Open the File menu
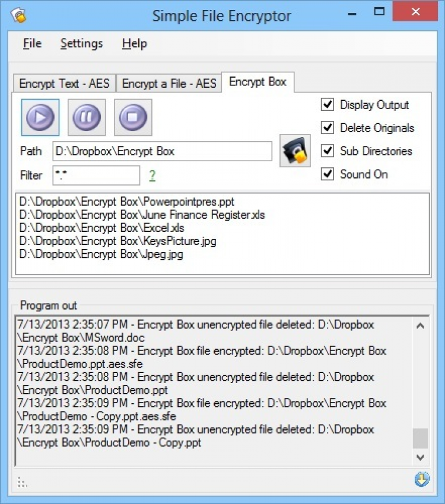 point(32,43)
